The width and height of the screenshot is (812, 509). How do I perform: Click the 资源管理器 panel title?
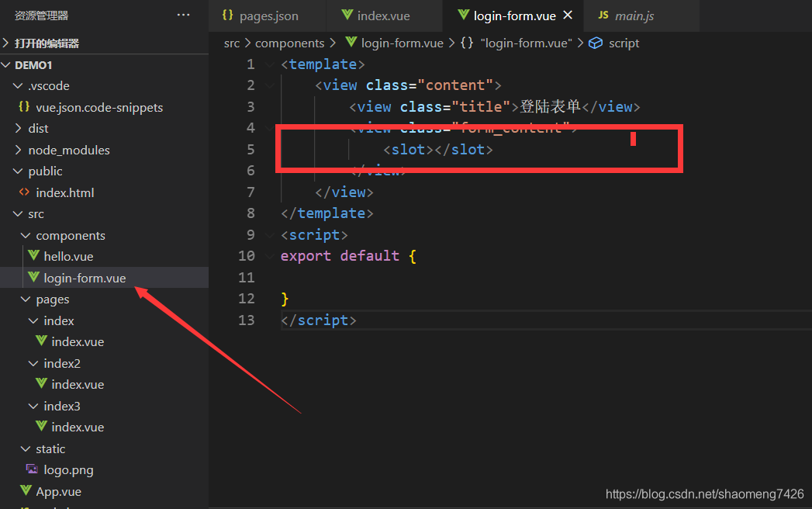click(41, 16)
